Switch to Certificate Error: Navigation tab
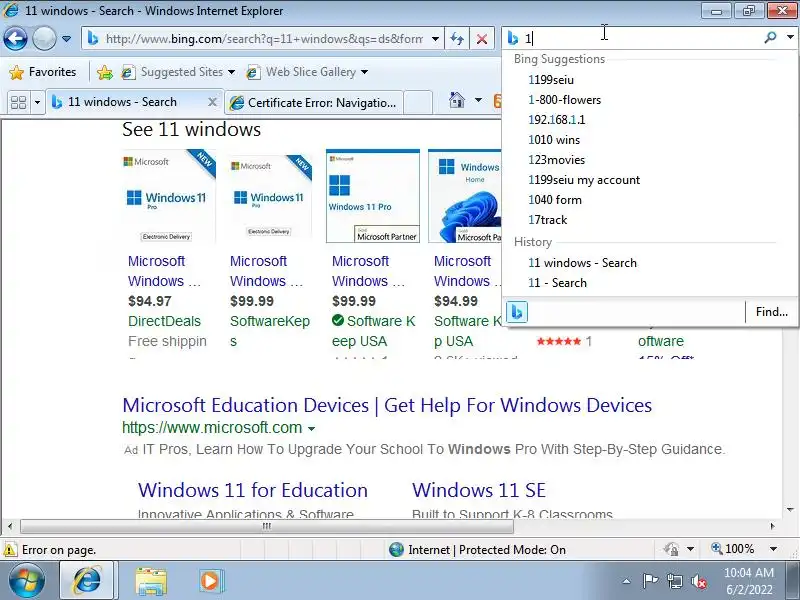800x600 pixels. 314,103
